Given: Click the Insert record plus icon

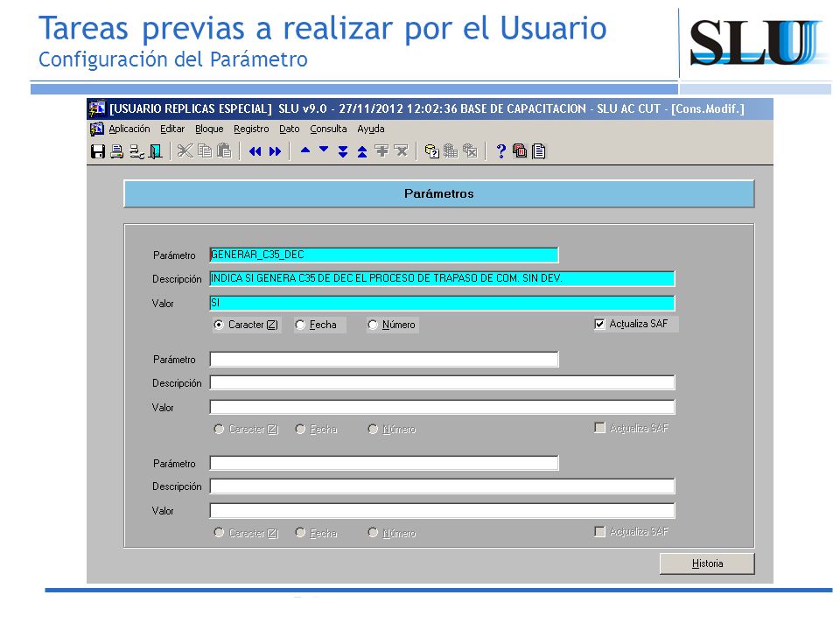Looking at the screenshot, I should tap(381, 151).
